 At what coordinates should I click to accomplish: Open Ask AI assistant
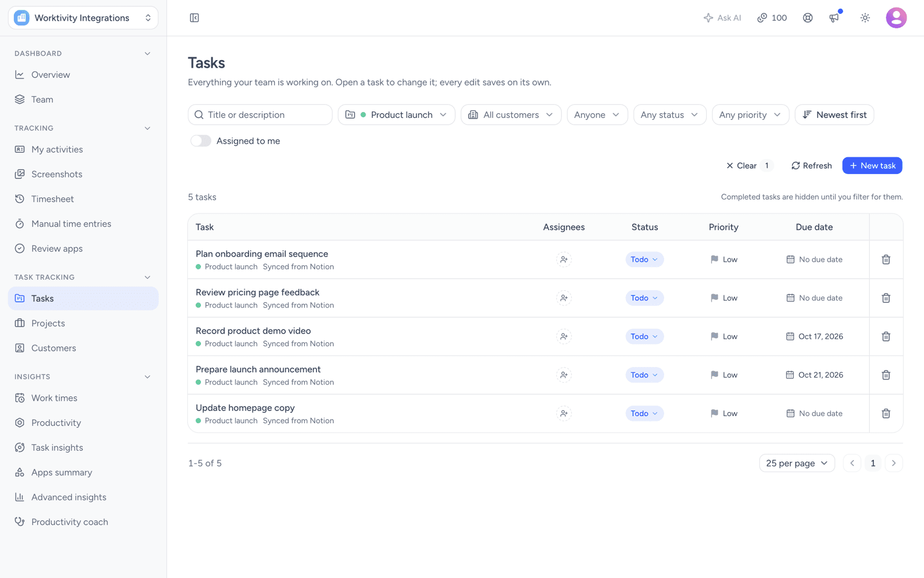tap(722, 18)
